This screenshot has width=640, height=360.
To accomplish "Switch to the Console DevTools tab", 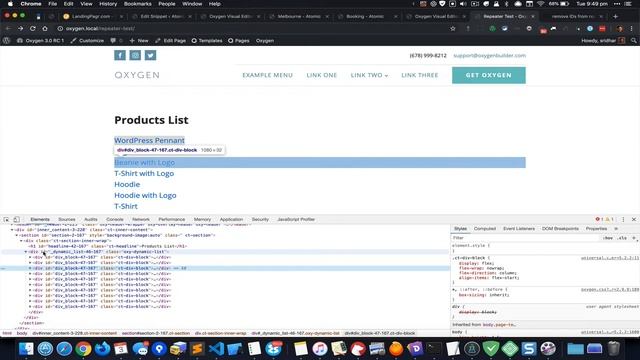I will click(114, 219).
